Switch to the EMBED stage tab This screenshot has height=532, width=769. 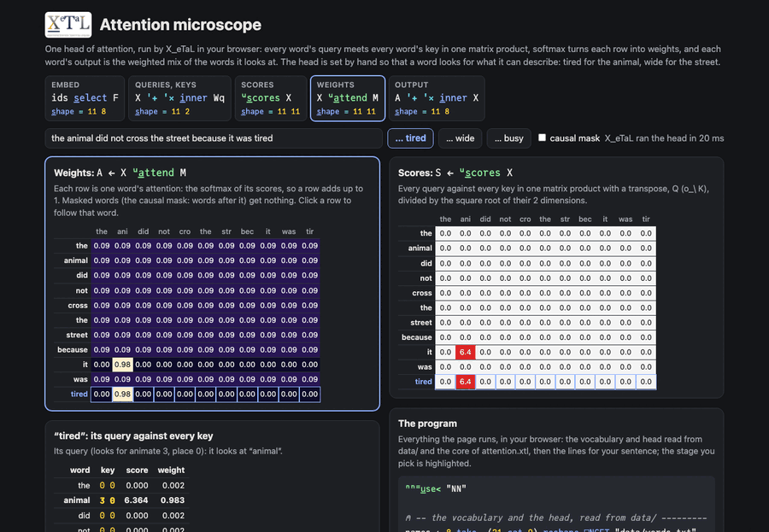(85, 98)
